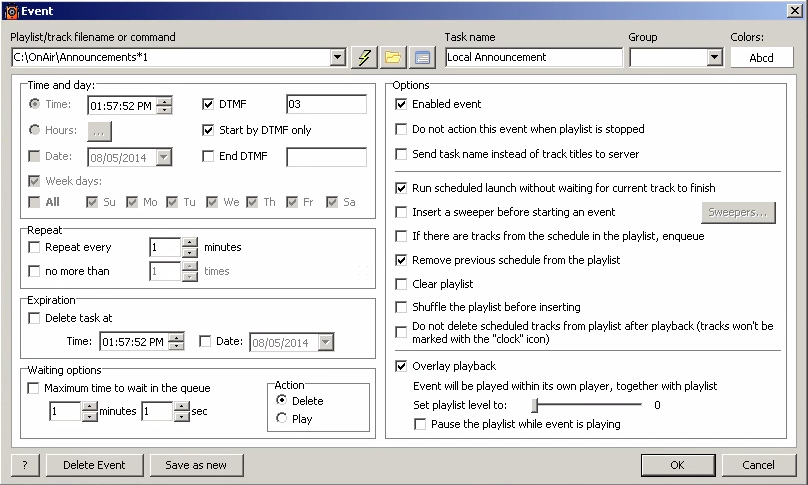This screenshot has height=485, width=808.
Task: Uncheck the Enabled event option
Action: (x=402, y=104)
